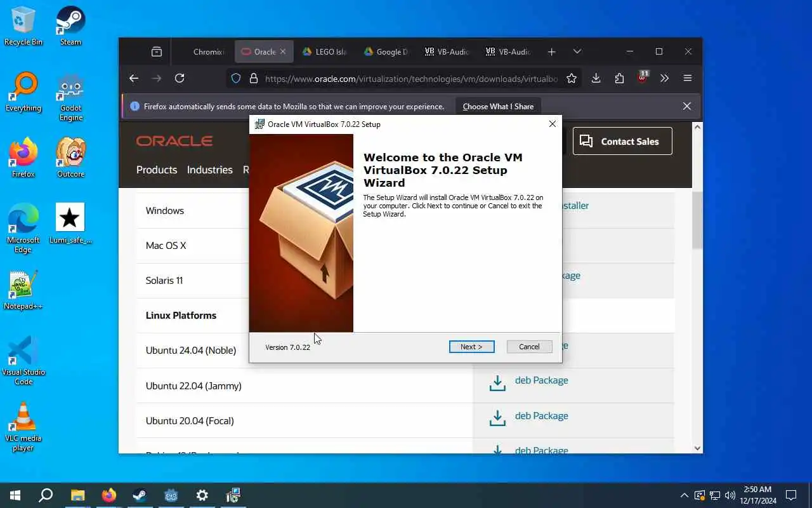This screenshot has height=508, width=812.
Task: Switch to second VB-Audio tab
Action: (507, 52)
